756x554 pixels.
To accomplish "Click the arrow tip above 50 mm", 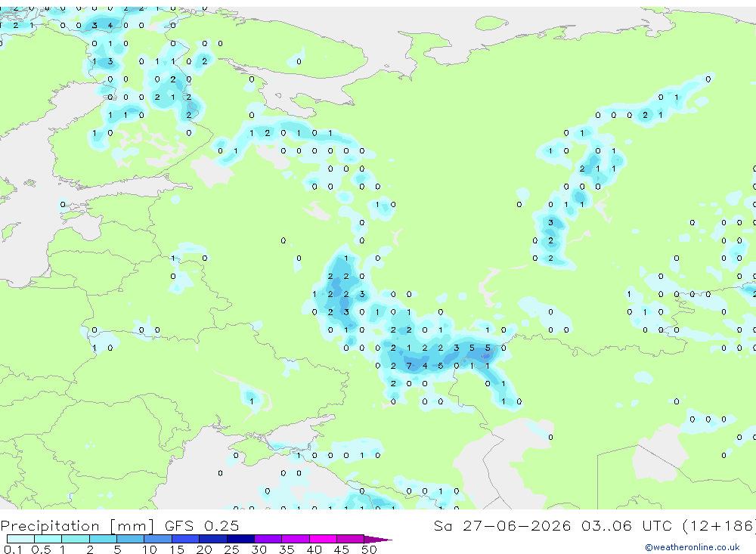I will (x=379, y=540).
